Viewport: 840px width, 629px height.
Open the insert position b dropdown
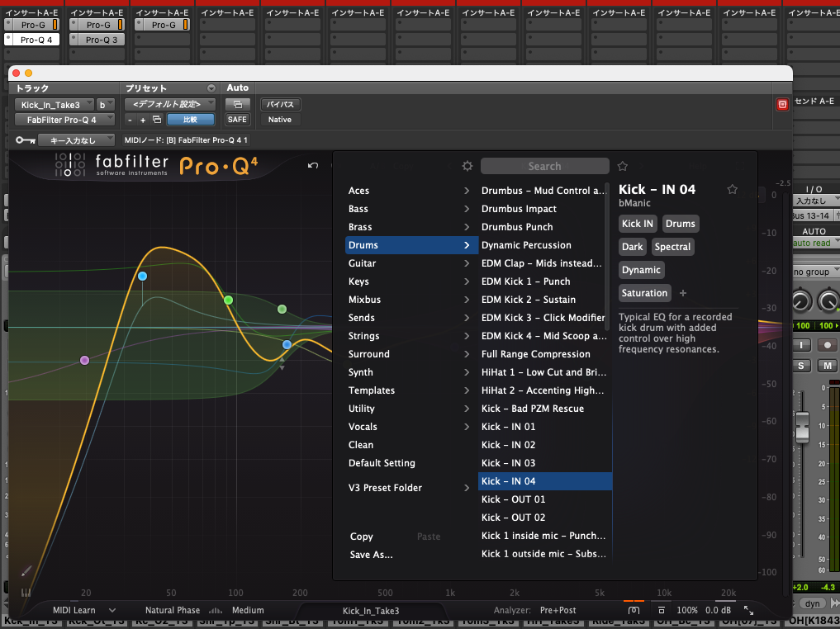[x=106, y=104]
